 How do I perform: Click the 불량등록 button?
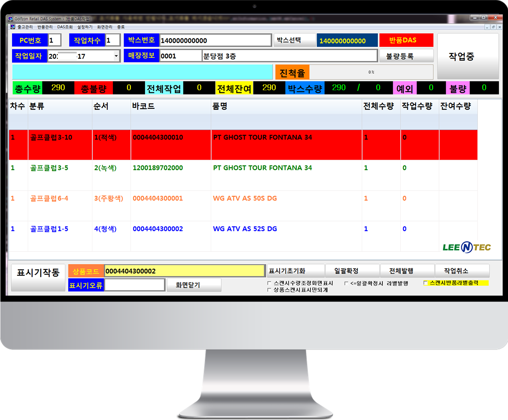click(406, 56)
